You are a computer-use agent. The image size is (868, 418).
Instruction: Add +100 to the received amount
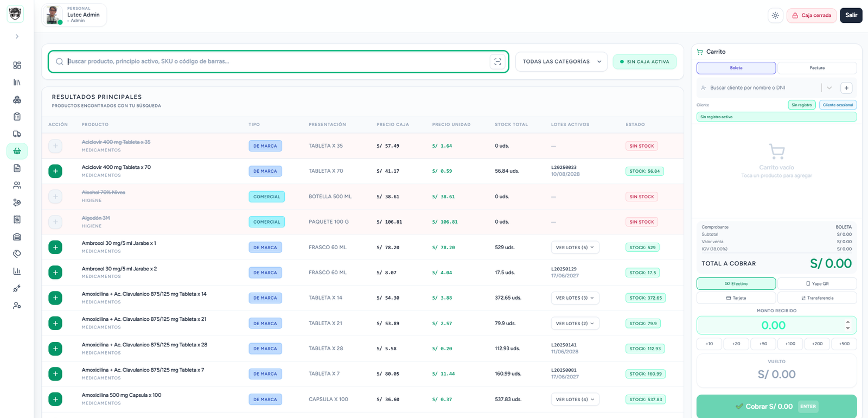point(790,344)
